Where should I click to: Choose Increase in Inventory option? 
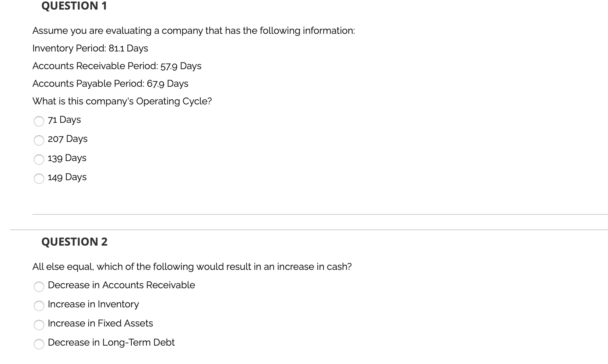39,306
